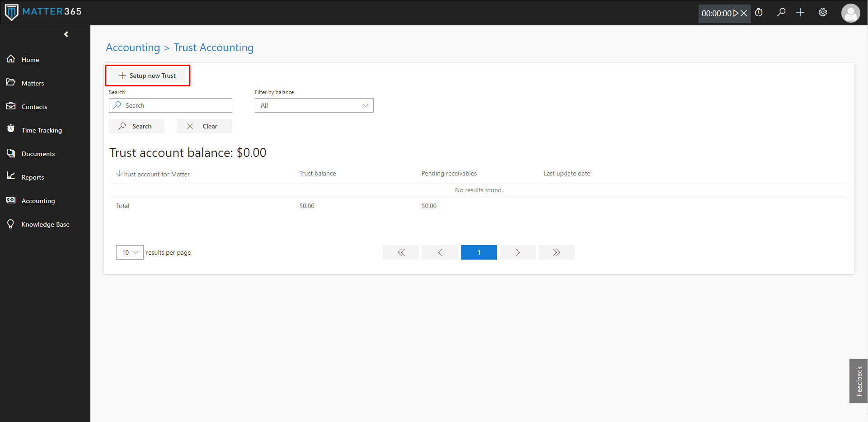Go to the next page

[518, 252]
